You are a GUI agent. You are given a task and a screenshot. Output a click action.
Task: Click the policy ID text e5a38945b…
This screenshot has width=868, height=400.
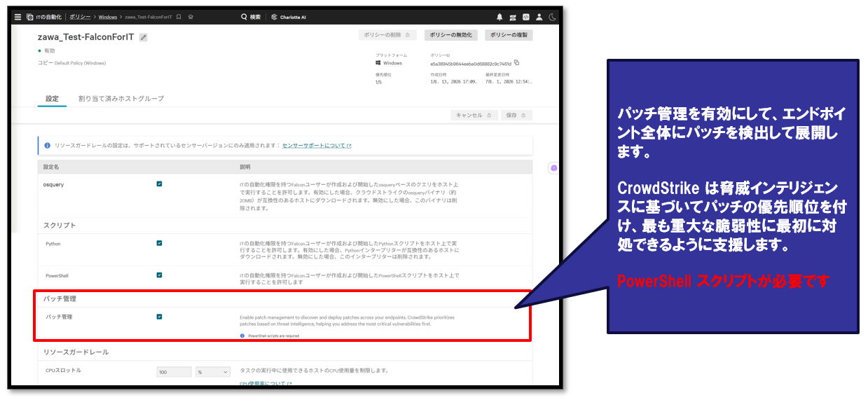(x=471, y=63)
